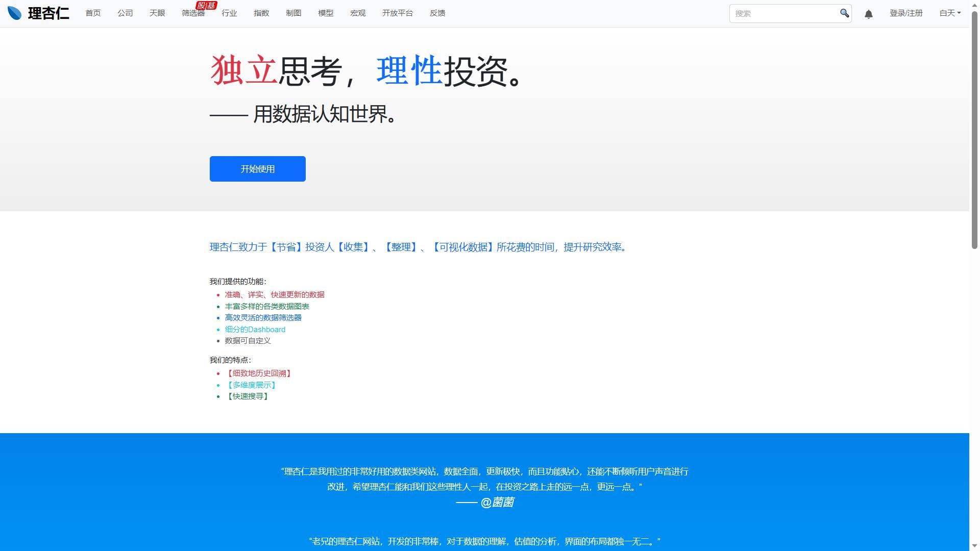Open the 白天 theme dropdown
This screenshot has height=551, width=980.
[x=949, y=13]
